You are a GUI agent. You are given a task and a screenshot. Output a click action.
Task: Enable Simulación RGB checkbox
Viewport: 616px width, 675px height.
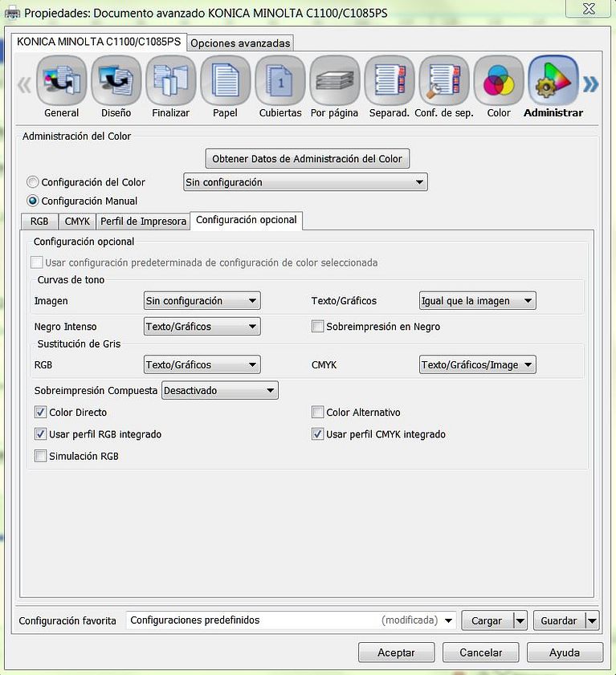(x=40, y=456)
